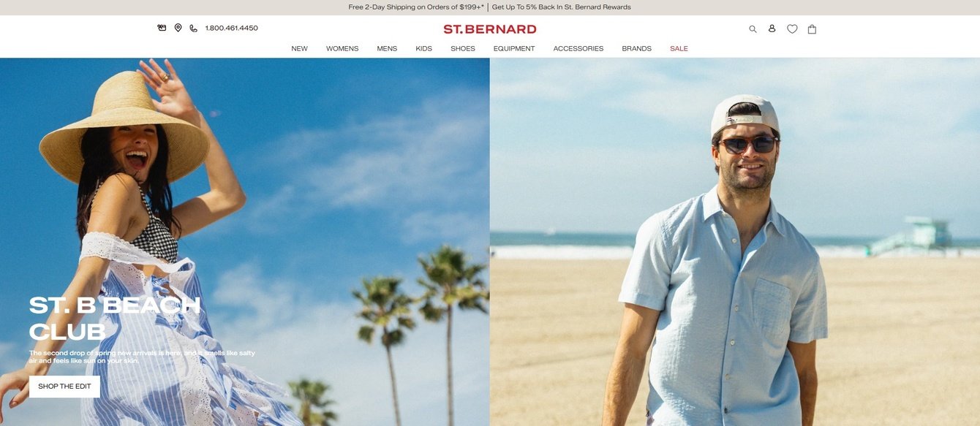Go to the KIDS category
Screen dimensions: 980x426
(x=424, y=49)
